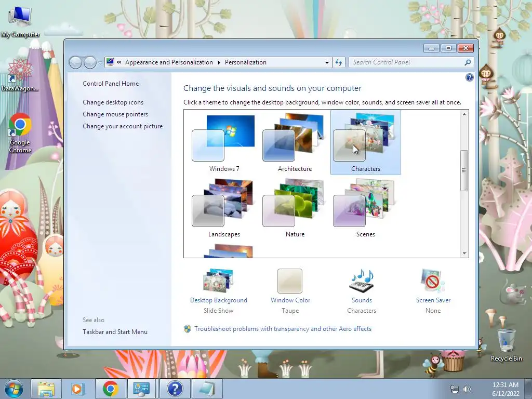Open the recent pages dropdown arrow
This screenshot has width=532, height=399.
tap(100, 63)
